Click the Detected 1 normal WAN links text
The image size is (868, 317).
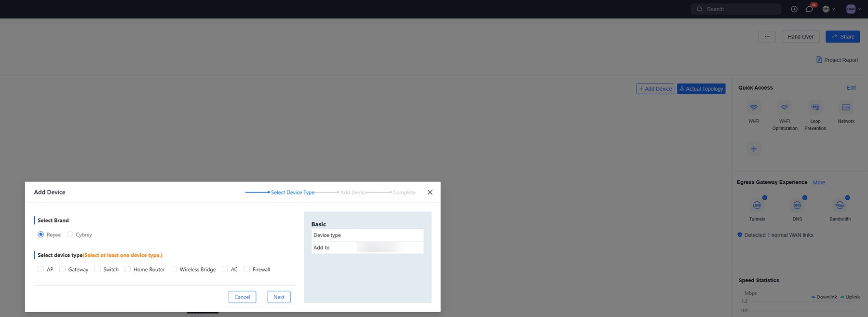pyautogui.click(x=778, y=235)
